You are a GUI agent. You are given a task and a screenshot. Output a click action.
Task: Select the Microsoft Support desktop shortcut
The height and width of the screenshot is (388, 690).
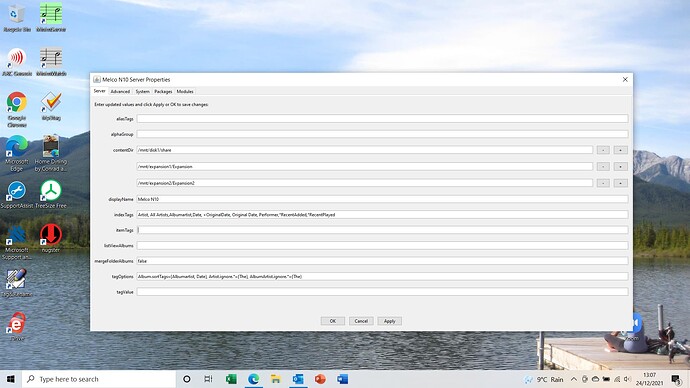click(17, 242)
